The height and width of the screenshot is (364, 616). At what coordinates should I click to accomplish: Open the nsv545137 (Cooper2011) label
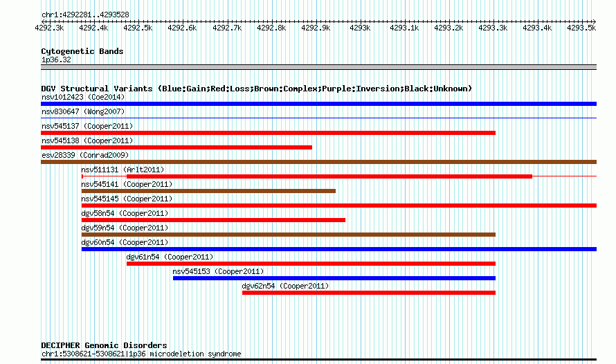pos(87,126)
